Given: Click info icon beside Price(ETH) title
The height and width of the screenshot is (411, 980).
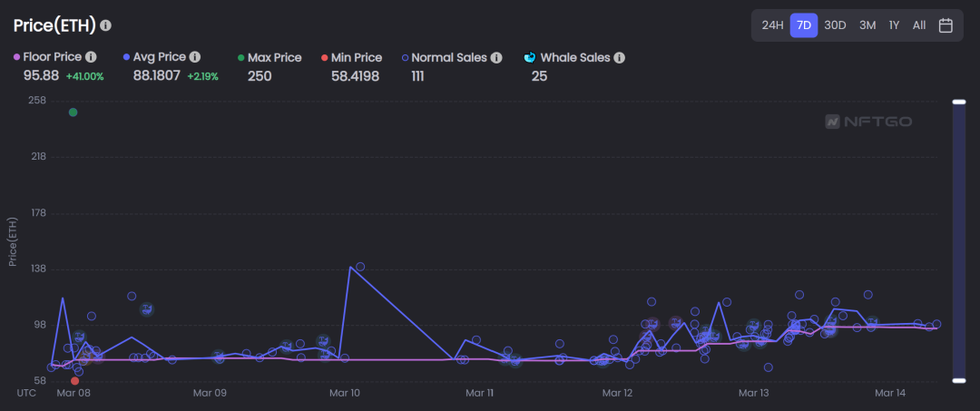Looking at the screenshot, I should tap(105, 25).
